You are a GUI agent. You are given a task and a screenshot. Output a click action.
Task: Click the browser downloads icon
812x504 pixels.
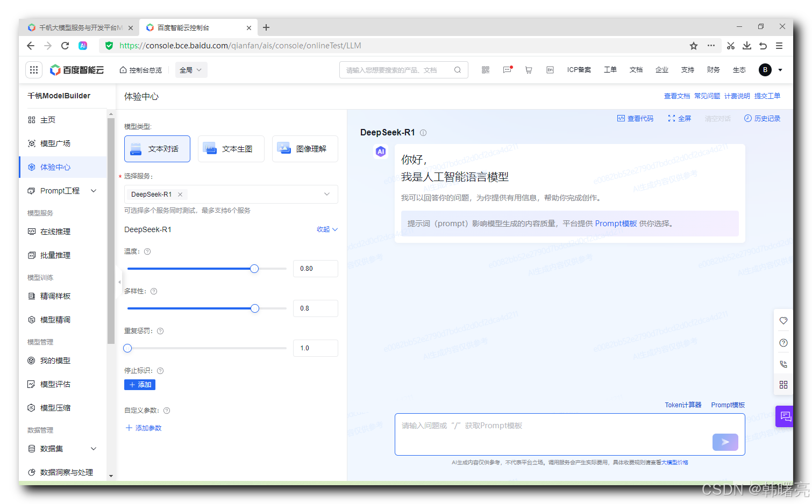pyautogui.click(x=747, y=46)
